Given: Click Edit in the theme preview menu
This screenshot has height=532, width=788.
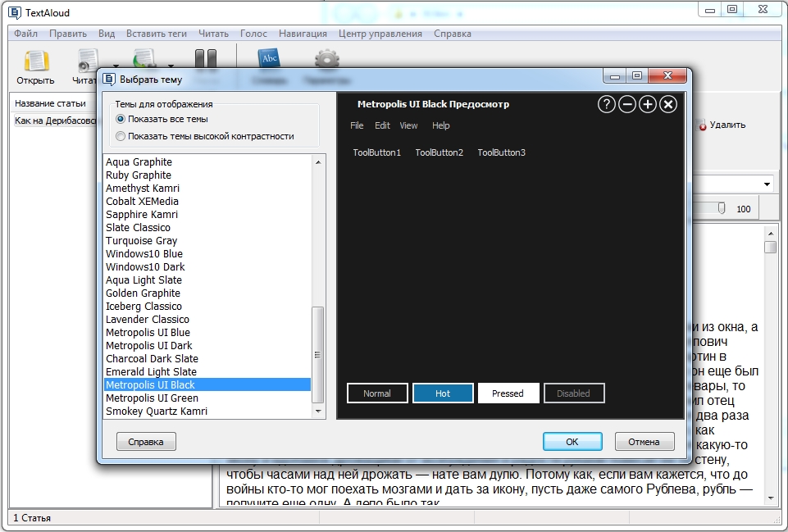Looking at the screenshot, I should point(382,125).
